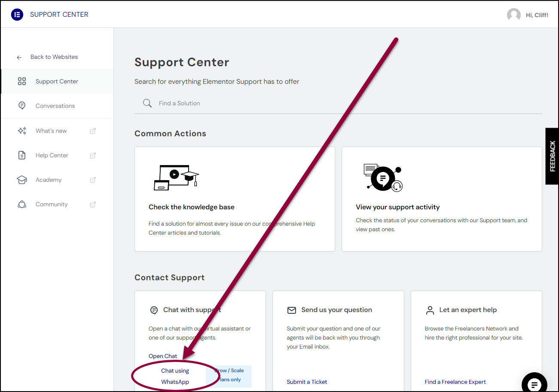Select Support Center in sidebar
Screen dimensions: 559x392
pos(57,81)
